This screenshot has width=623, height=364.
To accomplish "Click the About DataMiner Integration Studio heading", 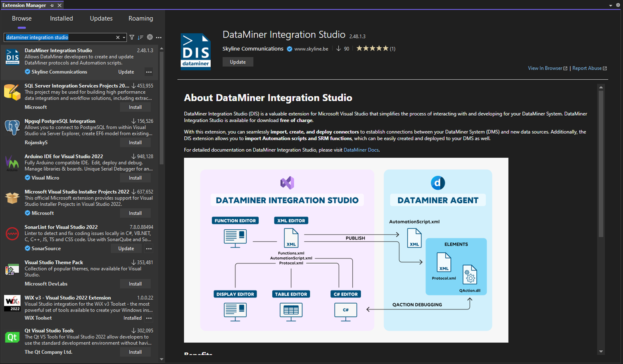I will pyautogui.click(x=268, y=98).
